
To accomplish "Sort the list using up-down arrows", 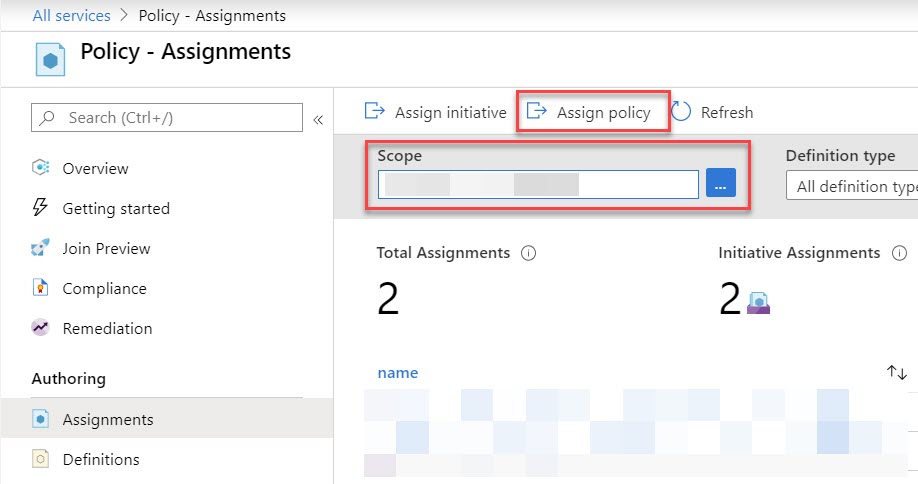I will pyautogui.click(x=896, y=372).
